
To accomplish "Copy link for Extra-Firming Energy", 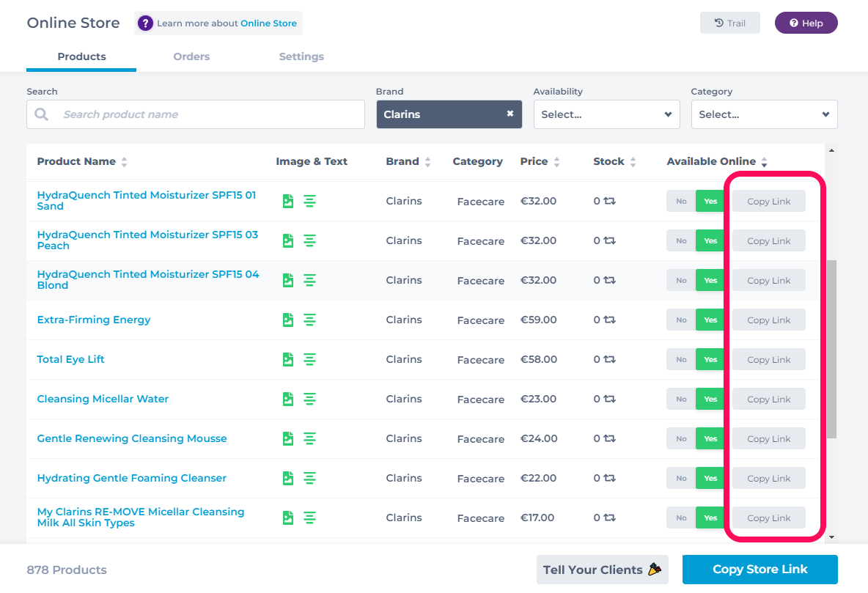I will pos(768,320).
